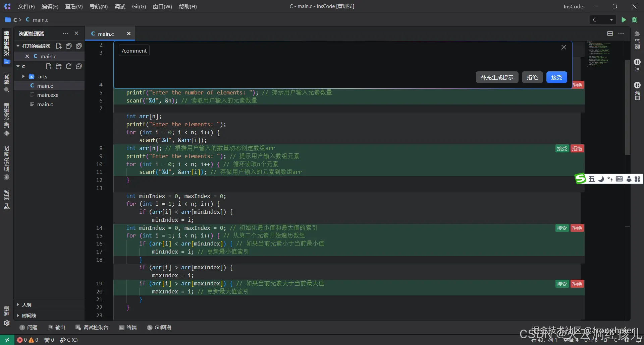This screenshot has width=644, height=345.
Task: Select main.exe in the file tree
Action: (x=48, y=95)
